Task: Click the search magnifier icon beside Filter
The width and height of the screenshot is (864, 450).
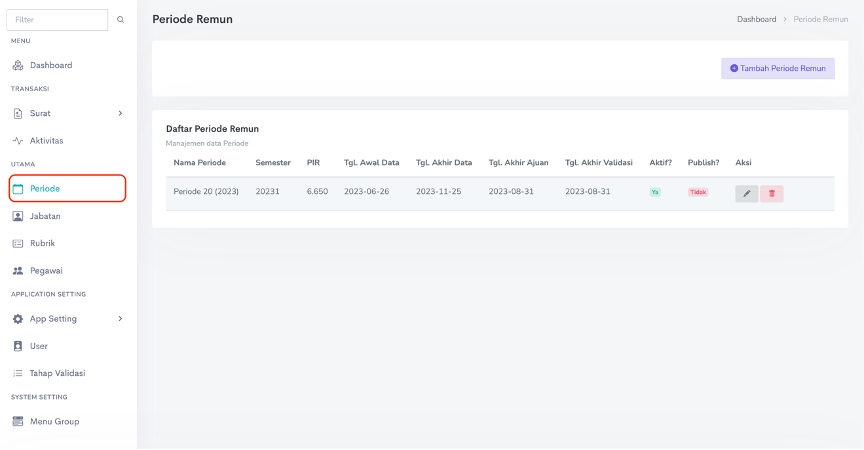Action: 121,20
